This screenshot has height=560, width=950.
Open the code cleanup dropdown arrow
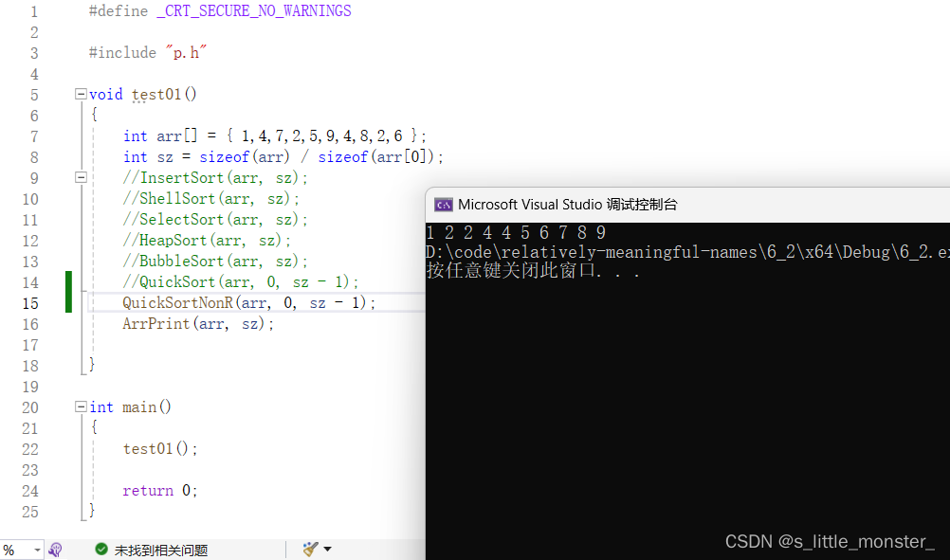coord(328,550)
